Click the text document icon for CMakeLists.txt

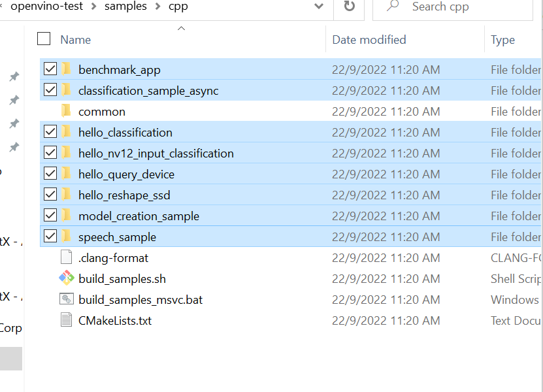[x=66, y=320]
